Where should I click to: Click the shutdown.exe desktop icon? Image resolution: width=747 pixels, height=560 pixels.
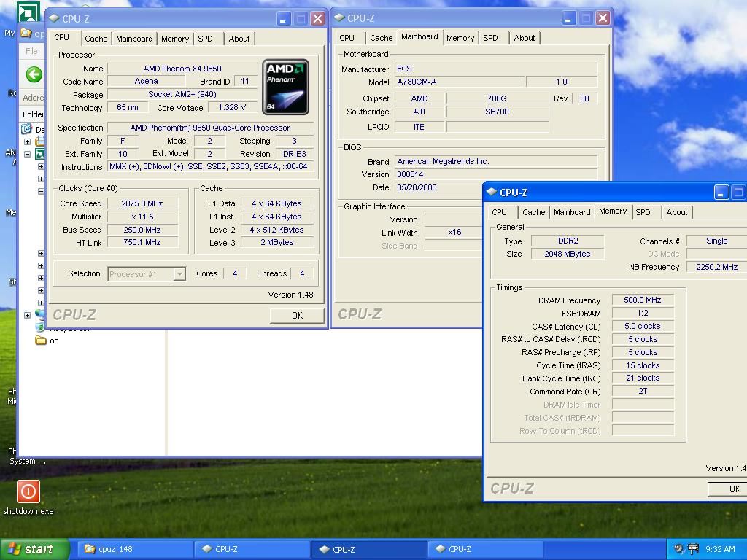point(28,498)
